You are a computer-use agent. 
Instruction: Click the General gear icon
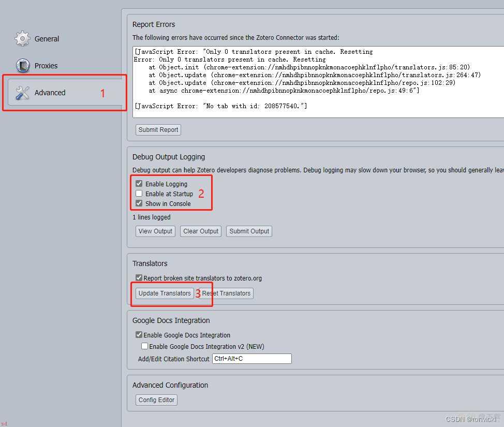22,39
